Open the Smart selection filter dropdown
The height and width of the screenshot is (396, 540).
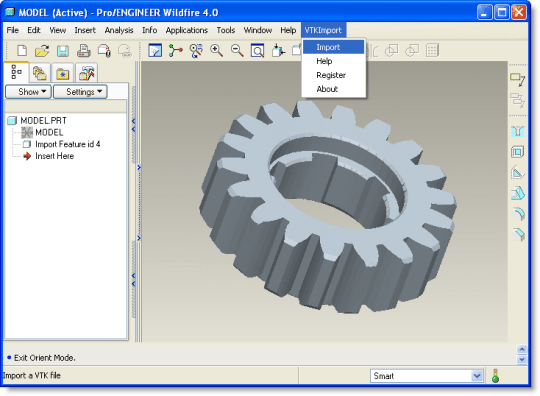tap(477, 376)
